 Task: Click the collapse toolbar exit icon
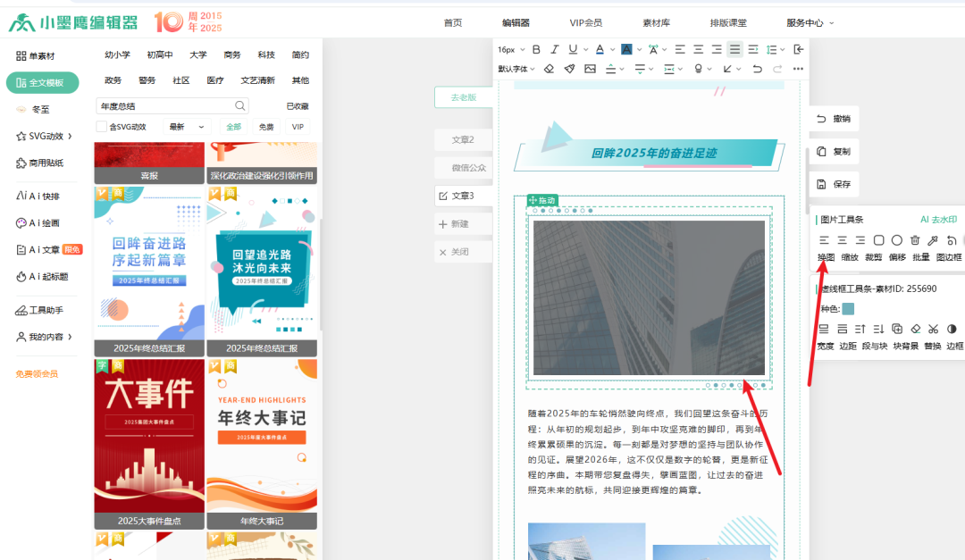[x=799, y=49]
